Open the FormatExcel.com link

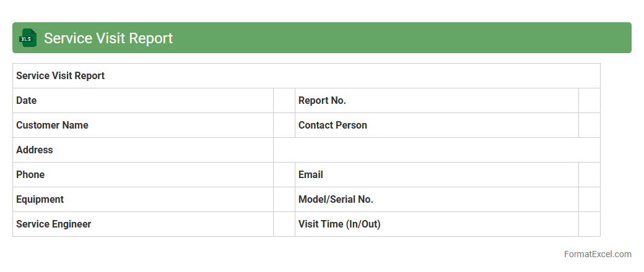pyautogui.click(x=598, y=254)
